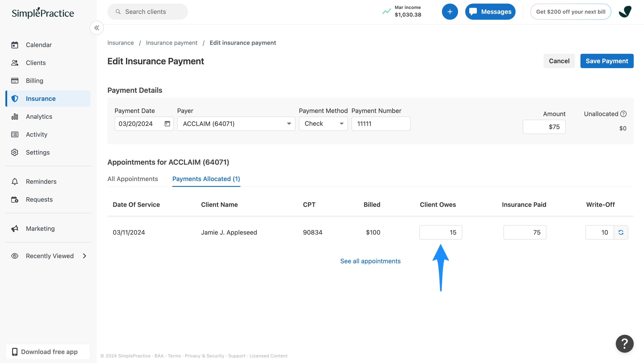This screenshot has width=644, height=363.
Task: Click the phone icon in Download free app
Action: coord(15,352)
